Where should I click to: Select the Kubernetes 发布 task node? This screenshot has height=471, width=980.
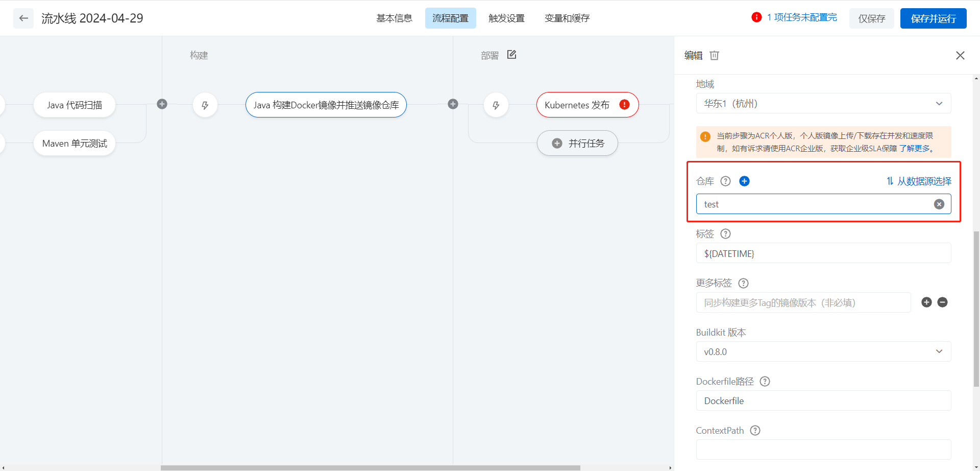click(587, 105)
